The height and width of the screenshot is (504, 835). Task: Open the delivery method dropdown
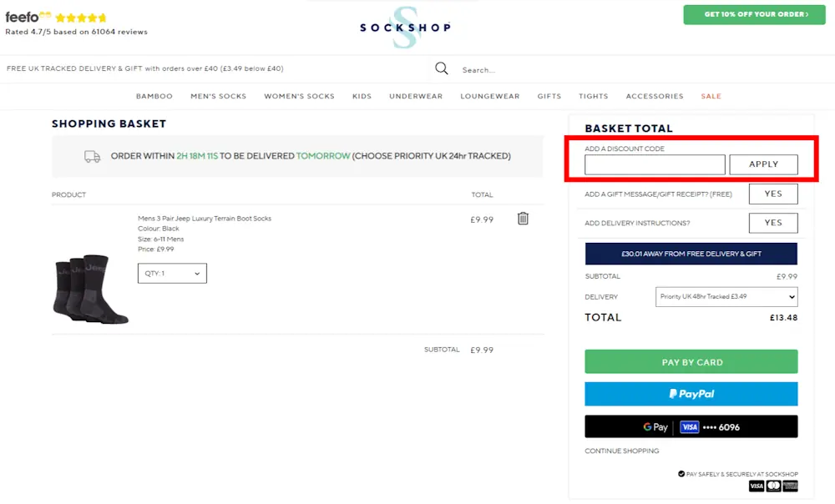point(726,296)
